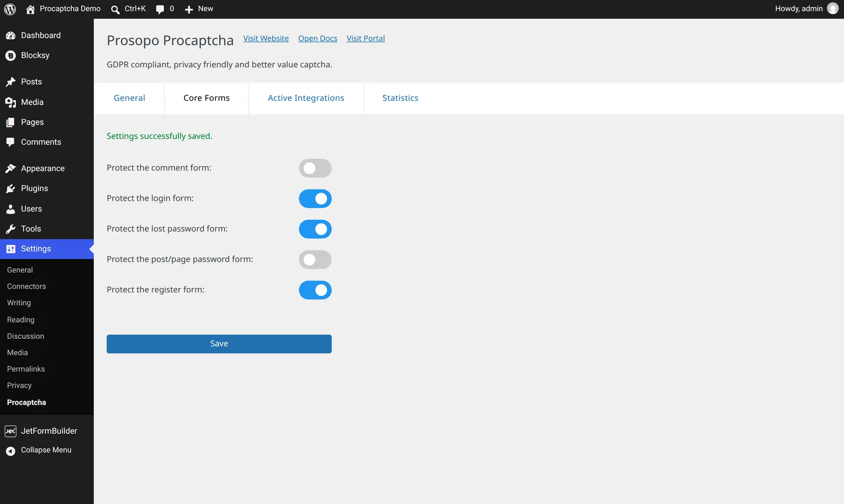Click the Save button

pos(219,344)
